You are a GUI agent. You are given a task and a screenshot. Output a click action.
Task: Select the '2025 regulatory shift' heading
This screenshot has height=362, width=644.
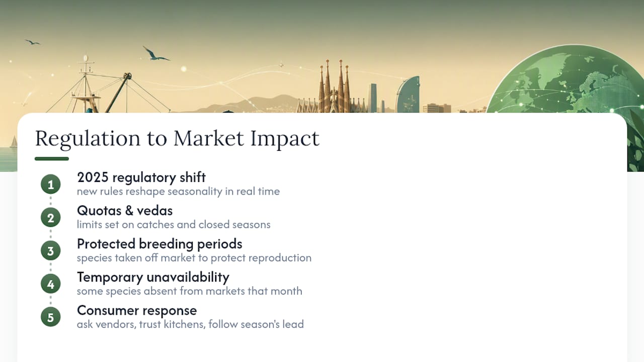[x=141, y=177]
